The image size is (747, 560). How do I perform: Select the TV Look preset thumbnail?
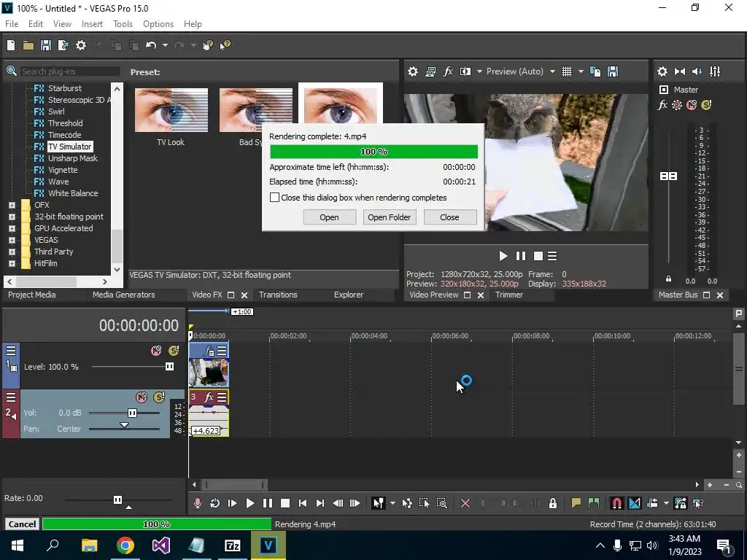coord(171,110)
